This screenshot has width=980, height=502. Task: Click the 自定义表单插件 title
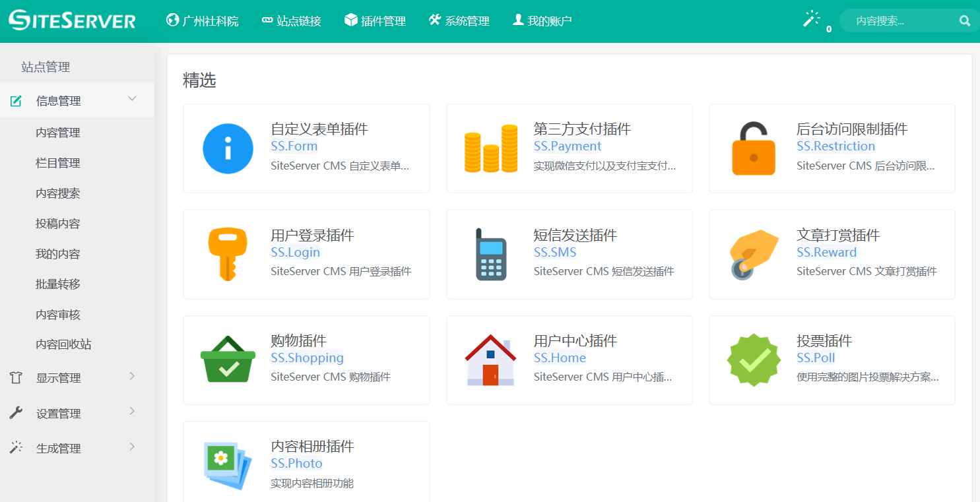[319, 129]
